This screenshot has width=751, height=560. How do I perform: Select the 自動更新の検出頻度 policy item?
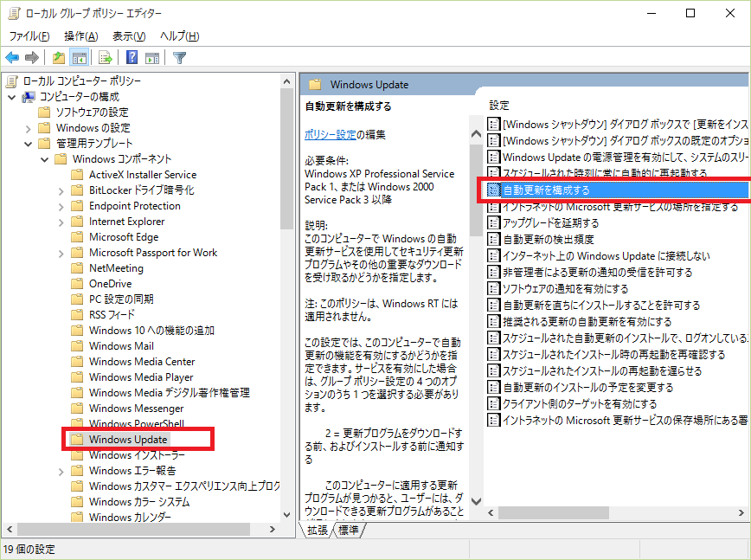[549, 239]
